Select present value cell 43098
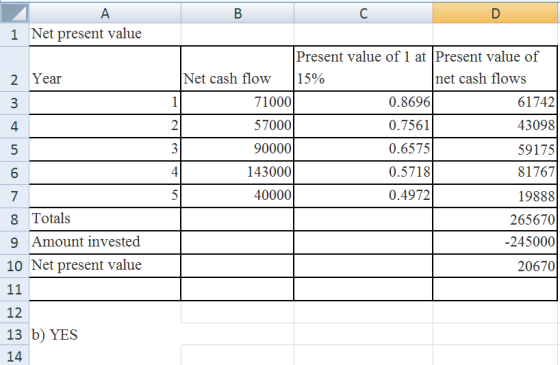Viewport: 560px width, 365px height. pos(495,126)
